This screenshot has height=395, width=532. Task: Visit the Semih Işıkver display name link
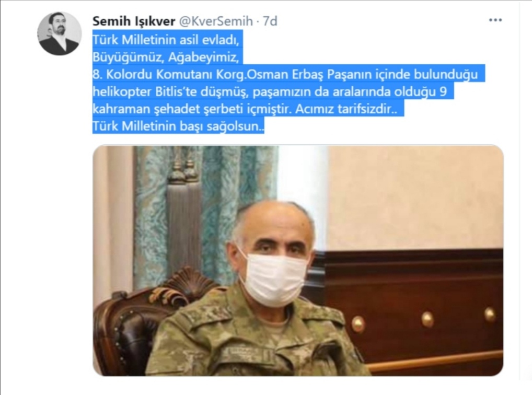coord(134,21)
